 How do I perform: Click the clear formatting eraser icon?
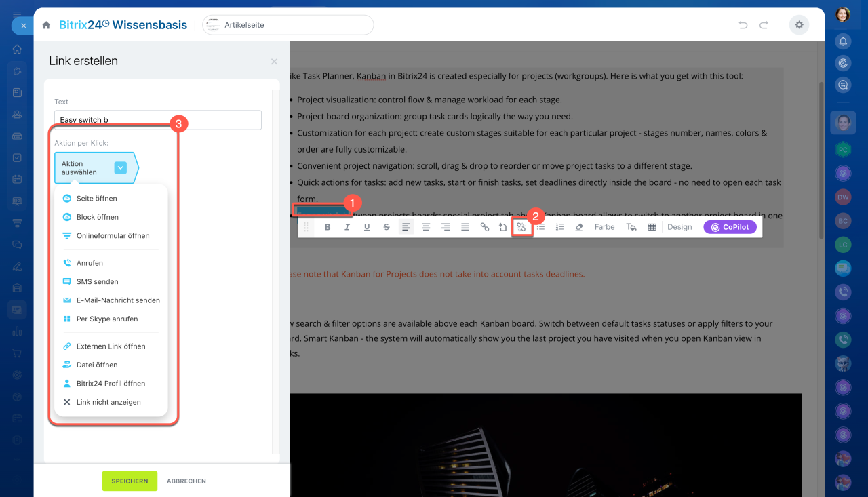click(x=579, y=227)
